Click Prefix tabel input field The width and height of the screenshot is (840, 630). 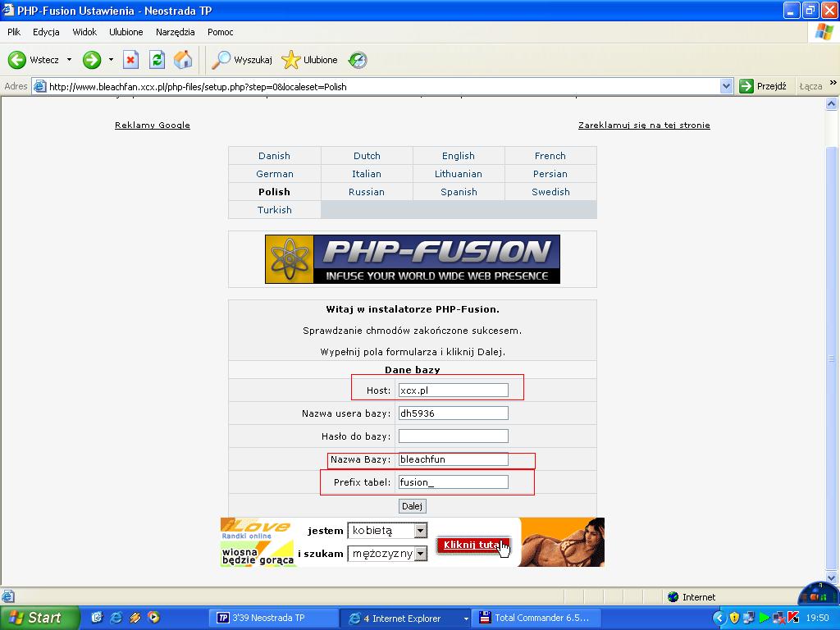(453, 482)
